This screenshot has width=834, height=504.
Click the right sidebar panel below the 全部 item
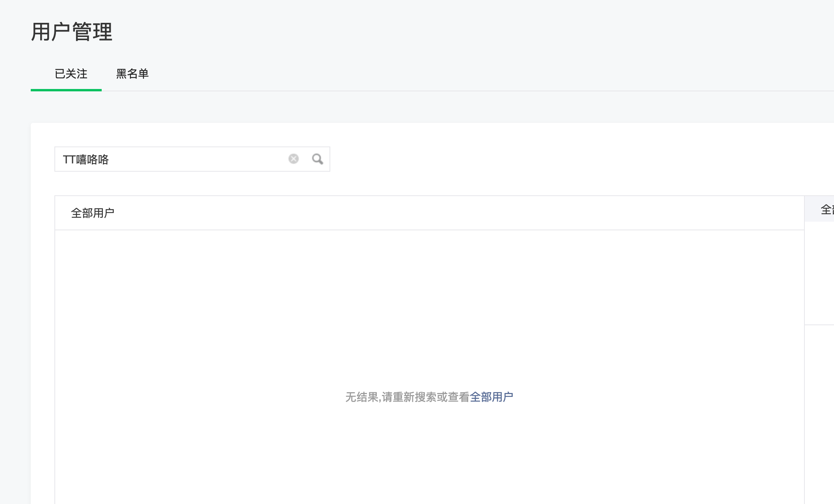[x=820, y=272]
